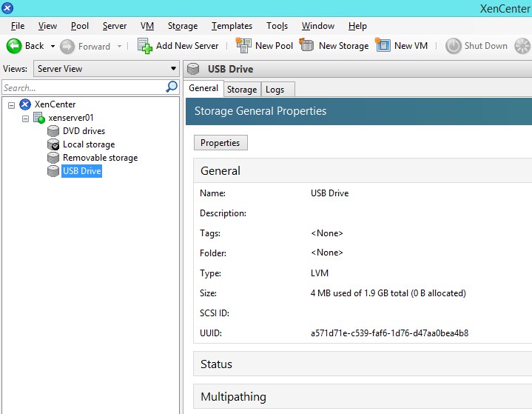
Task: Open the VM menu
Action: [147, 26]
